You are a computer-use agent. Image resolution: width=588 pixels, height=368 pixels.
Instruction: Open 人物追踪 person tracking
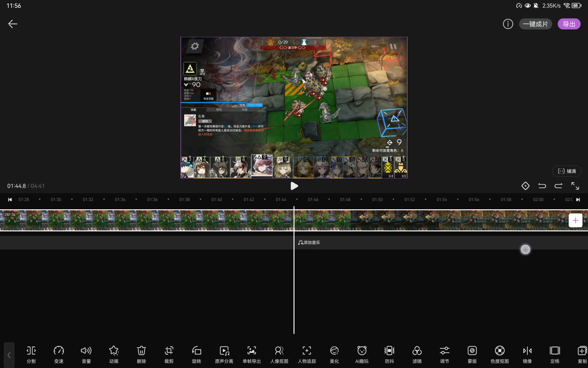pyautogui.click(x=307, y=355)
